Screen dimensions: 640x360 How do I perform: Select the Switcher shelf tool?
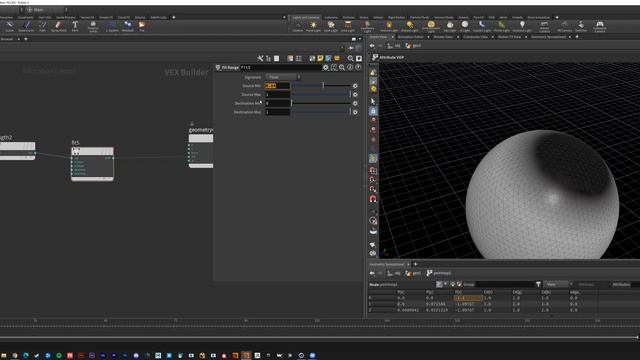(x=581, y=27)
